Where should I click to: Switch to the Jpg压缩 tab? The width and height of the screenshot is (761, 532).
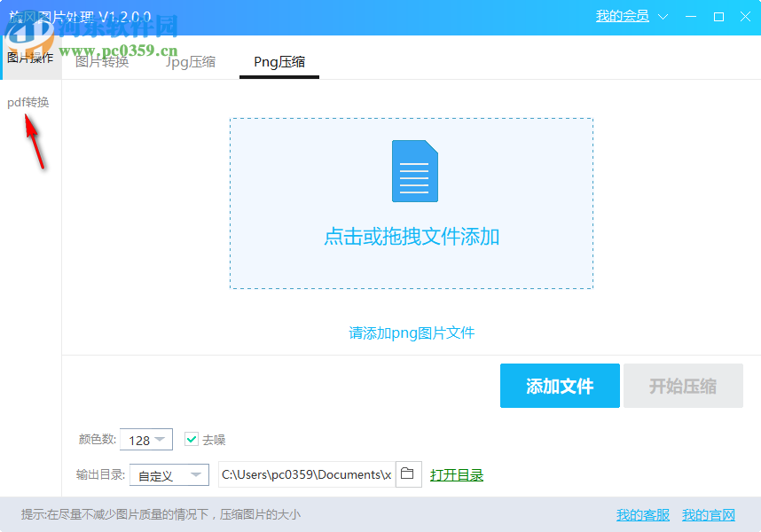(190, 62)
